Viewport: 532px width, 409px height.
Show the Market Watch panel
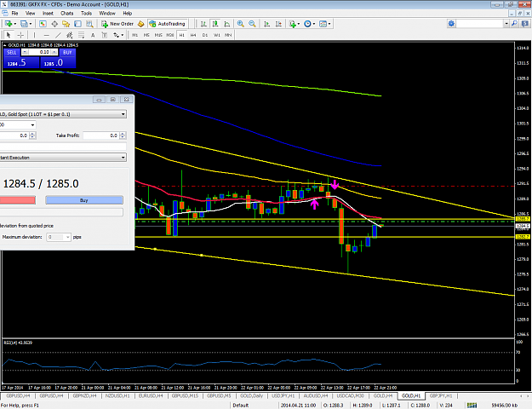pyautogui.click(x=43, y=24)
